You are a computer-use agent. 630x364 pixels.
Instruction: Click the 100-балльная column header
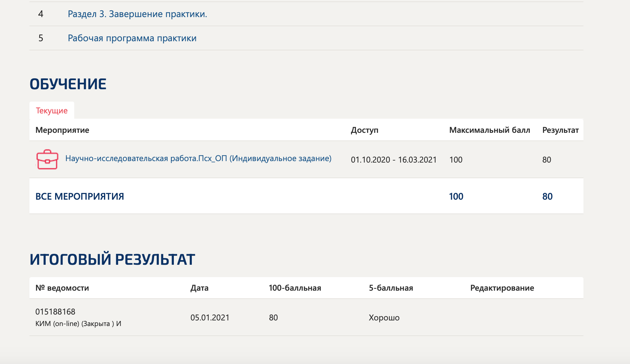[x=295, y=288]
